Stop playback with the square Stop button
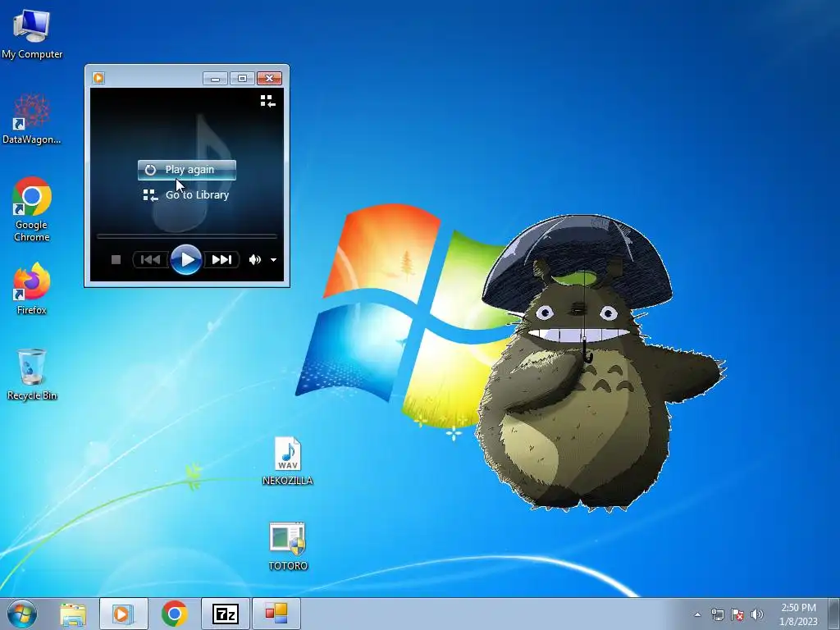Viewport: 840px width, 630px height. tap(116, 260)
